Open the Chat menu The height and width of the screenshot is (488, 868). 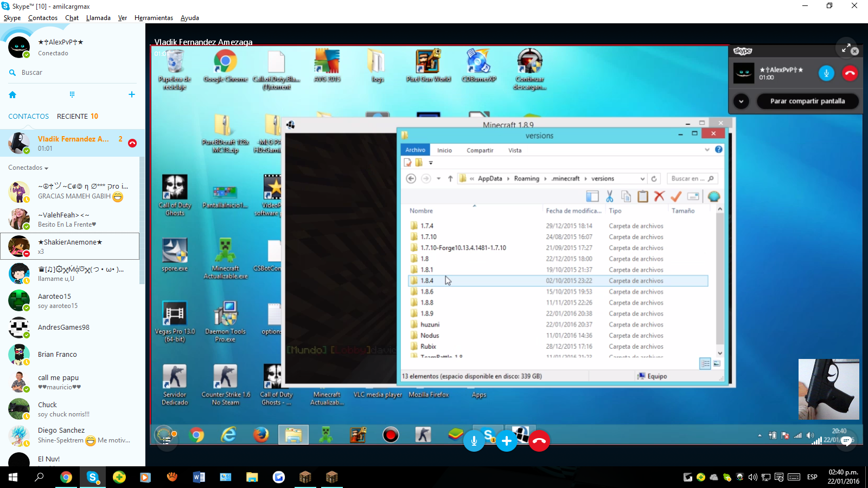[x=72, y=18]
